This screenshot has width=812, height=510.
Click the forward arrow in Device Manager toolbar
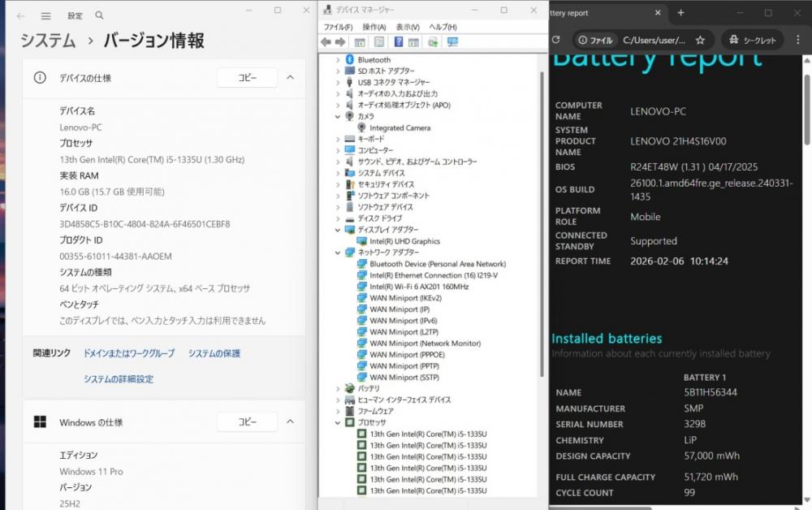pyautogui.click(x=340, y=42)
